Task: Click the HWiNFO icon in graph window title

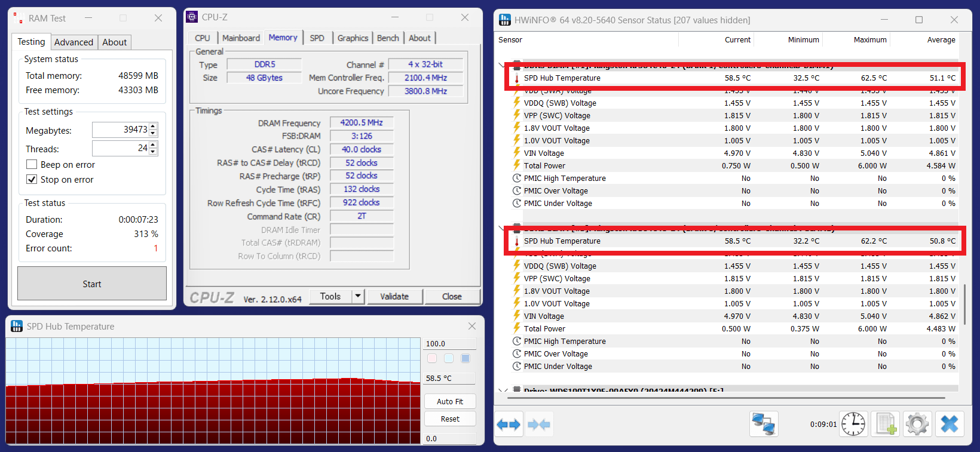Action: 17,327
